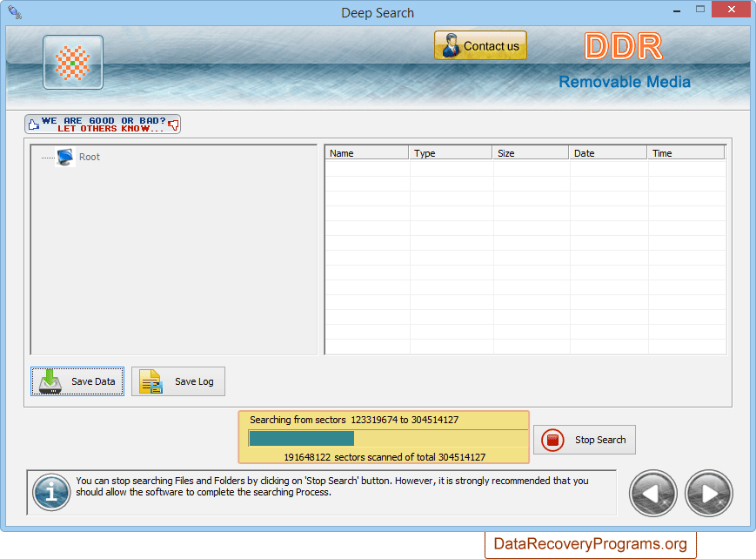Maximize the Deep Search window

coord(700,10)
